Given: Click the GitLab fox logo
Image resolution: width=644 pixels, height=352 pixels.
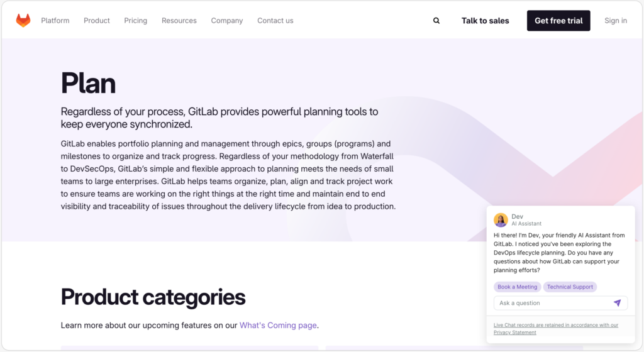Looking at the screenshot, I should point(23,21).
